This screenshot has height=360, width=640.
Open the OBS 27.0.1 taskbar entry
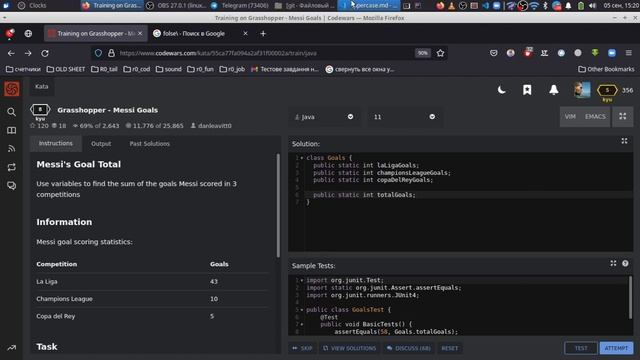click(176, 5)
